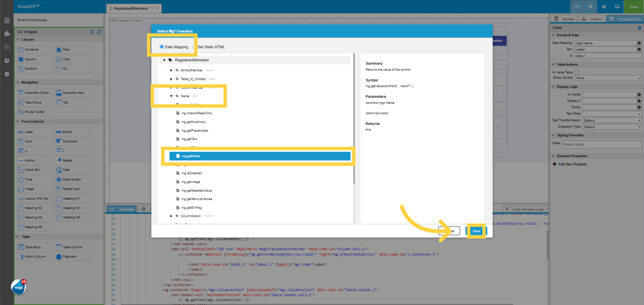Viewport: 644px width, 305px height.
Task: Select mg.checkIsReadOnly function
Action: pyautogui.click(x=197, y=113)
